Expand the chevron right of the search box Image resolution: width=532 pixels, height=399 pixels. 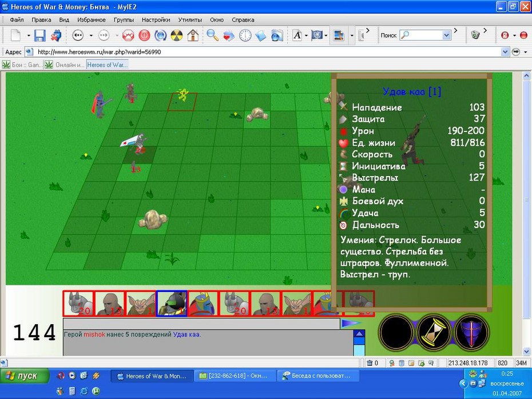point(455,30)
